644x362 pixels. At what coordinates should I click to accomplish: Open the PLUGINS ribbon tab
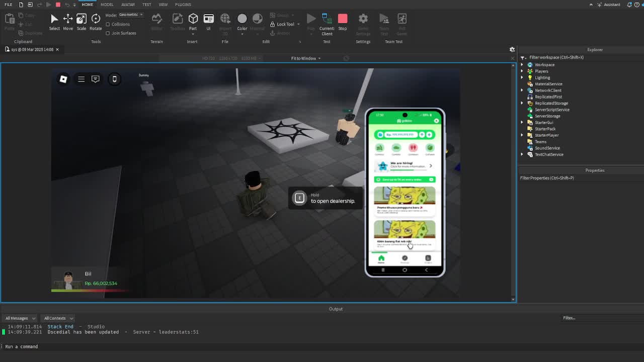pyautogui.click(x=183, y=5)
